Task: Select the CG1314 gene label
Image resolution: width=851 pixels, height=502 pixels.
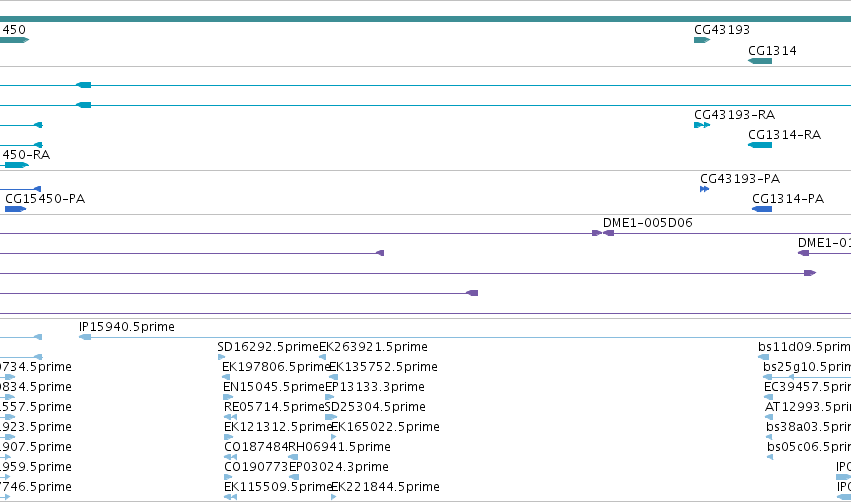Action: [x=772, y=51]
